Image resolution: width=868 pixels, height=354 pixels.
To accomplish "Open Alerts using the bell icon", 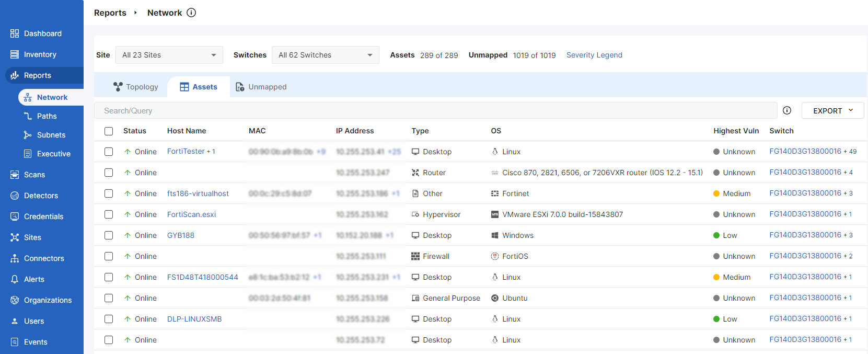I will (15, 279).
